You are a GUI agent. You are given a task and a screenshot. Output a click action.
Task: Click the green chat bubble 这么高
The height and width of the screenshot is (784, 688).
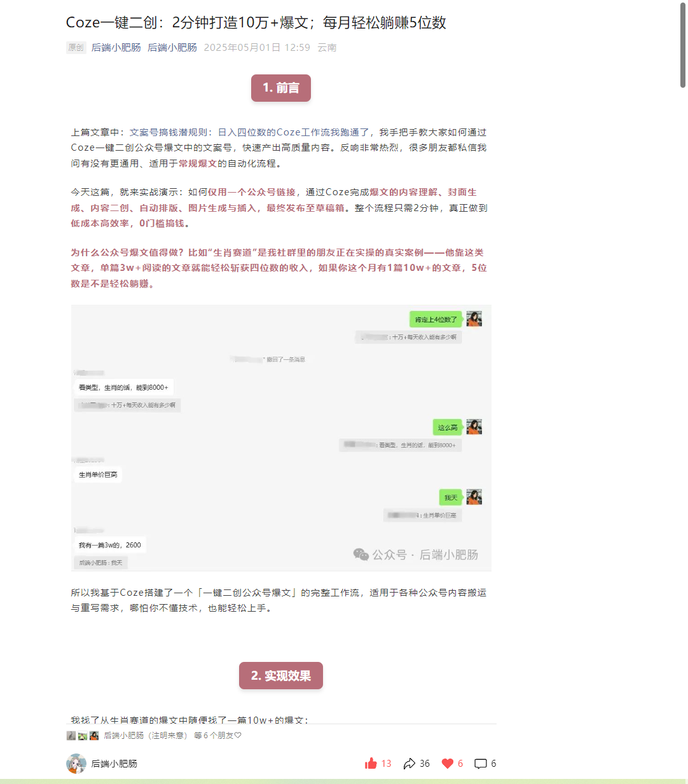pos(448,427)
